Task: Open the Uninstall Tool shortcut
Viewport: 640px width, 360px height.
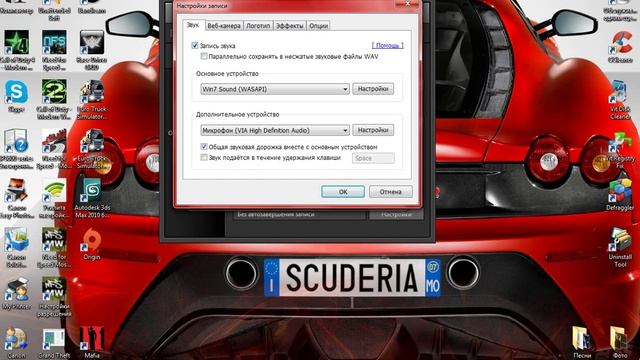Action: [620, 240]
